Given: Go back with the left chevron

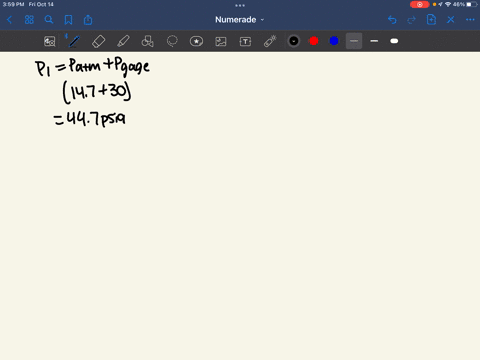Looking at the screenshot, I should coord(9,20).
